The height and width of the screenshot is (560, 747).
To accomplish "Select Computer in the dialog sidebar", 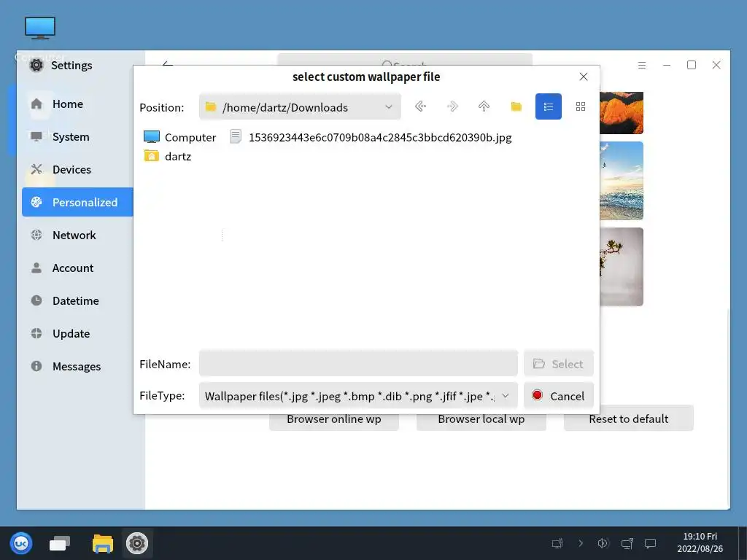I will click(180, 137).
